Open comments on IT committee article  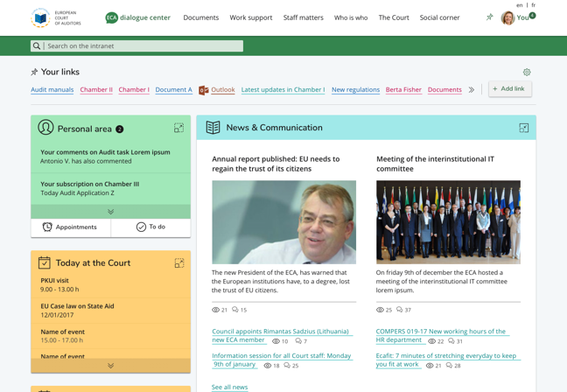coord(400,310)
